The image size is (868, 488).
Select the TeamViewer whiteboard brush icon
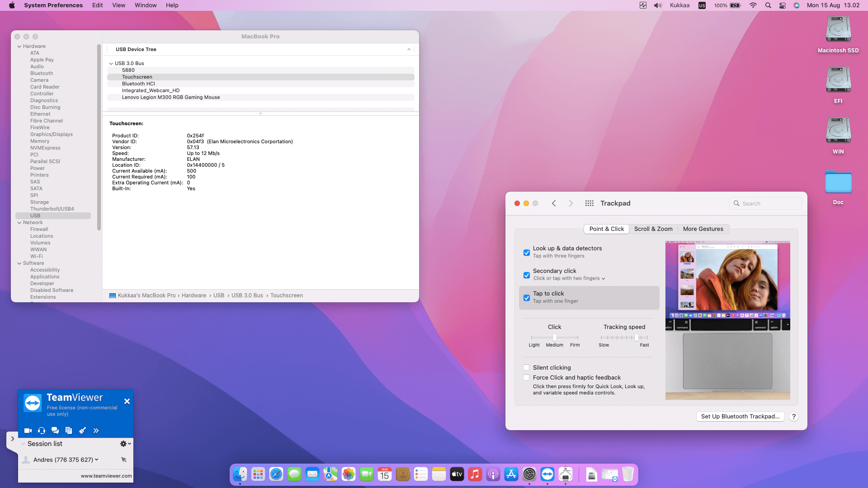pos(82,431)
